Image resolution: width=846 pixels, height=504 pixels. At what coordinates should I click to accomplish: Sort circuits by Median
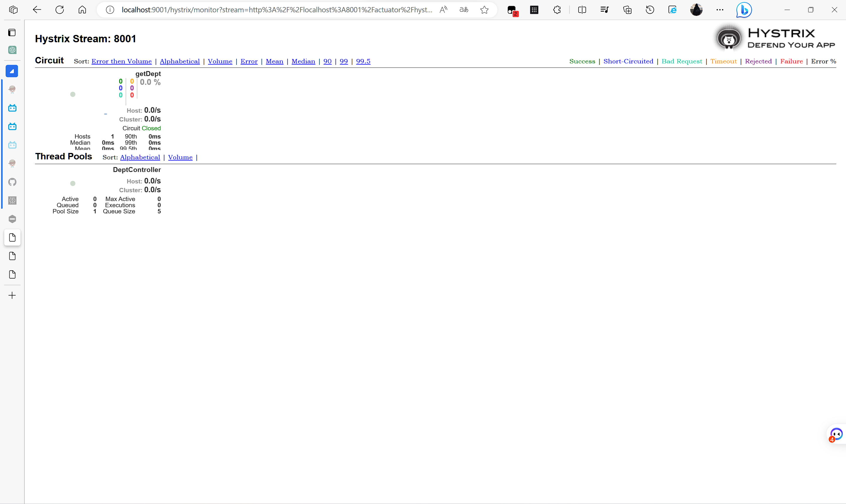coord(303,61)
